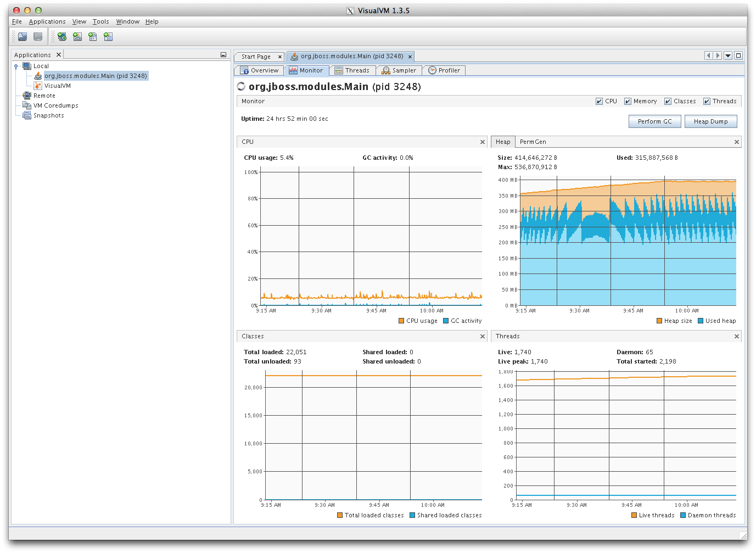The image size is (756, 553).
Task: Open the document list dropdown arrow
Action: pos(728,55)
